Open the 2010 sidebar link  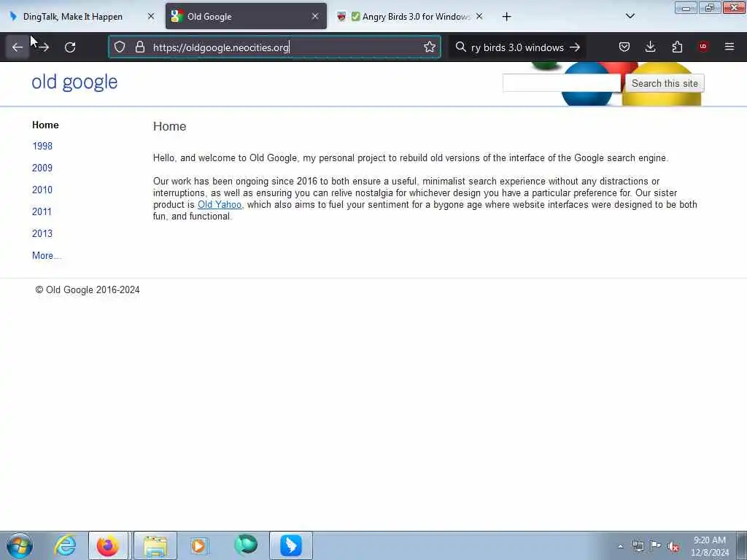[42, 190]
